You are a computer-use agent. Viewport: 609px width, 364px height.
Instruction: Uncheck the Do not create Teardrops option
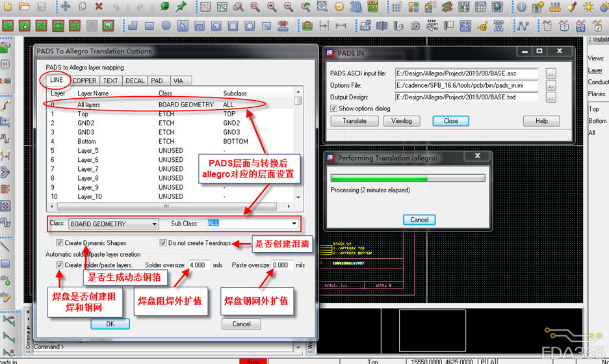[163, 243]
